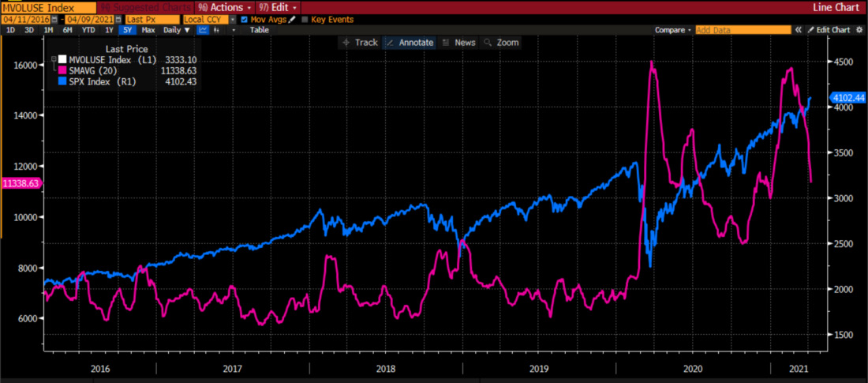Select the Zoom magnifier tool
Screen dimensions: 868x383
500,43
